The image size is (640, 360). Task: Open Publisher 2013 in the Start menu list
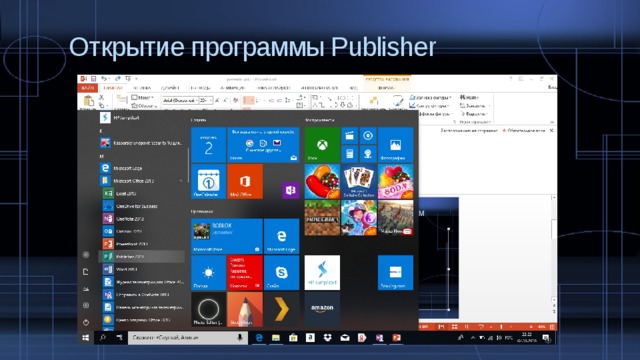pos(142,256)
